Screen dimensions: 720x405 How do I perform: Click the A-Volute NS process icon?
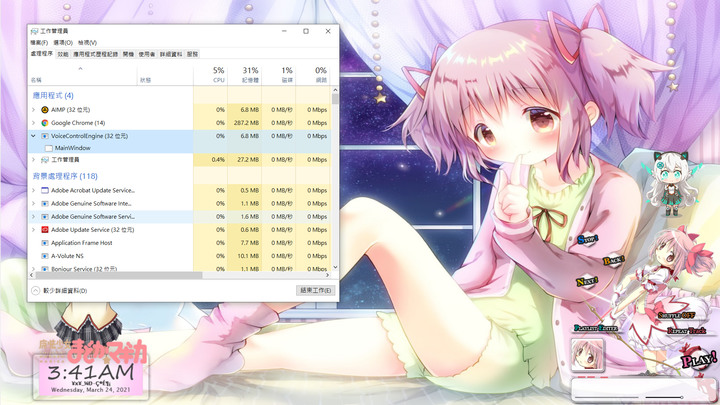45,256
